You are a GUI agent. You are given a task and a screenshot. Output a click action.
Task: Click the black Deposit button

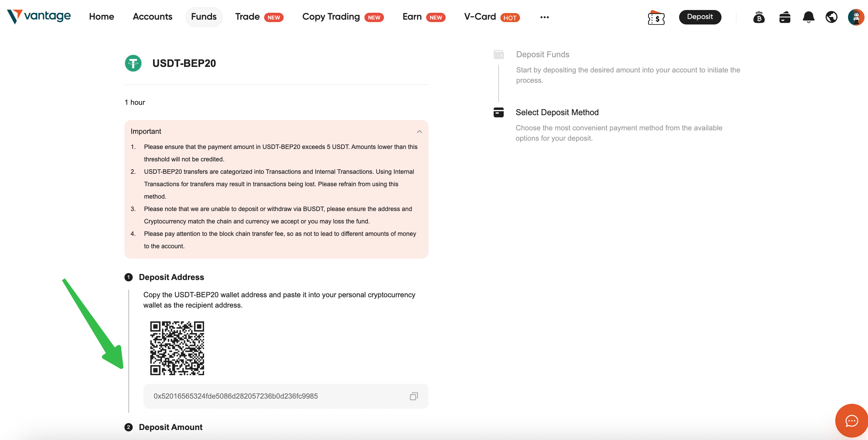[x=700, y=17]
